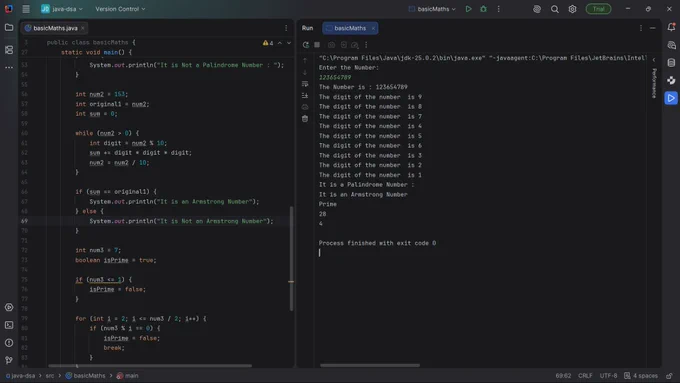Open the Project tool window folder icon
Screen dimensions: 680x383
coord(9,27)
